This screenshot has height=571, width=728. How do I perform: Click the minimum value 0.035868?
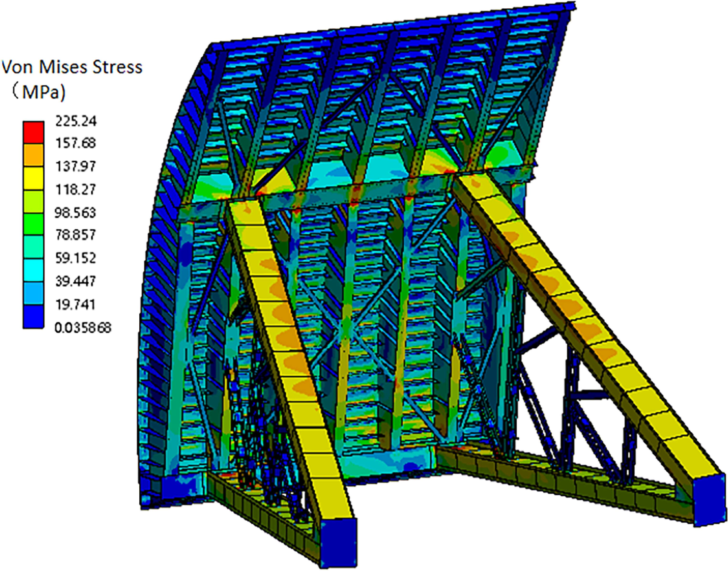coord(83,328)
